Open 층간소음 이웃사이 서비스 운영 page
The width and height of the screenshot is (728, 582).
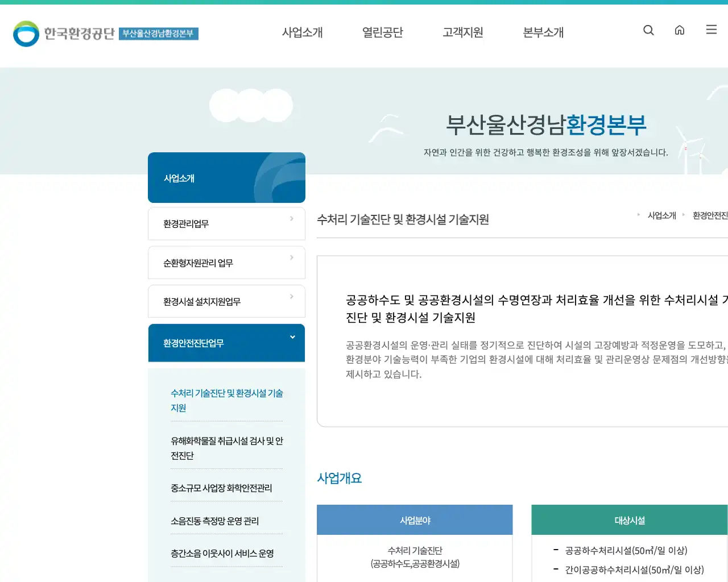[x=222, y=553]
